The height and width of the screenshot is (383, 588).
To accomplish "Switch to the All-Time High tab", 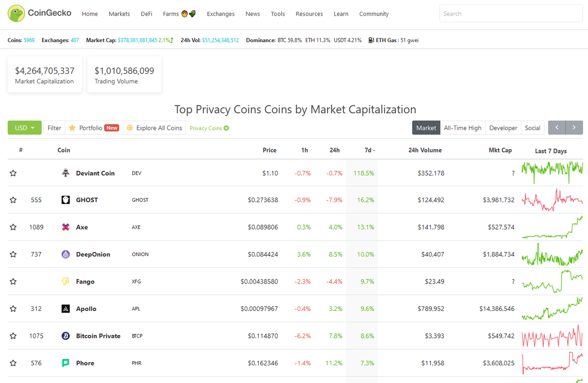I will 463,128.
